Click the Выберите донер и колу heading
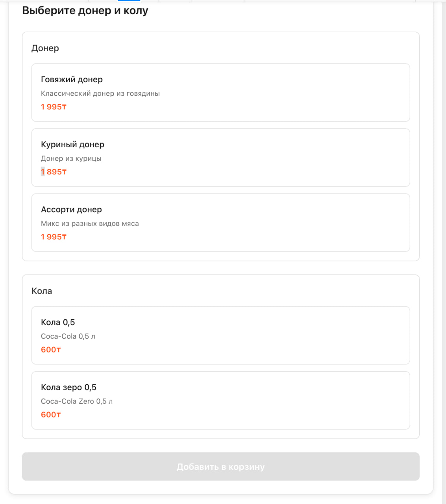The height and width of the screenshot is (504, 446). pyautogui.click(x=85, y=11)
